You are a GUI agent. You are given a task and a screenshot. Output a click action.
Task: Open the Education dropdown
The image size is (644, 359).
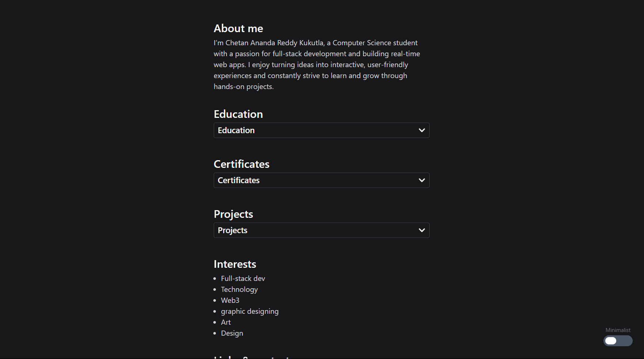pyautogui.click(x=321, y=130)
